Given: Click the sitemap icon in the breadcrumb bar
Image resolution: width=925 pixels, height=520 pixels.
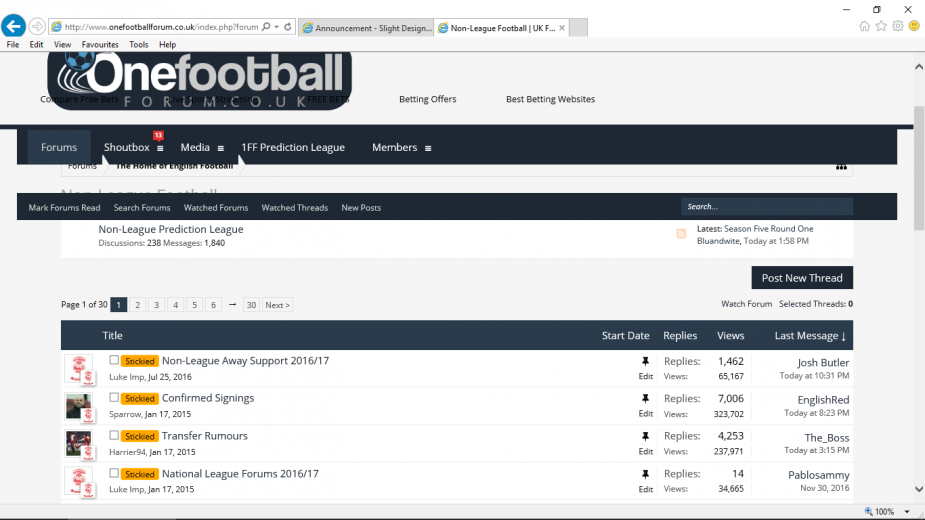Looking at the screenshot, I should 841,166.
